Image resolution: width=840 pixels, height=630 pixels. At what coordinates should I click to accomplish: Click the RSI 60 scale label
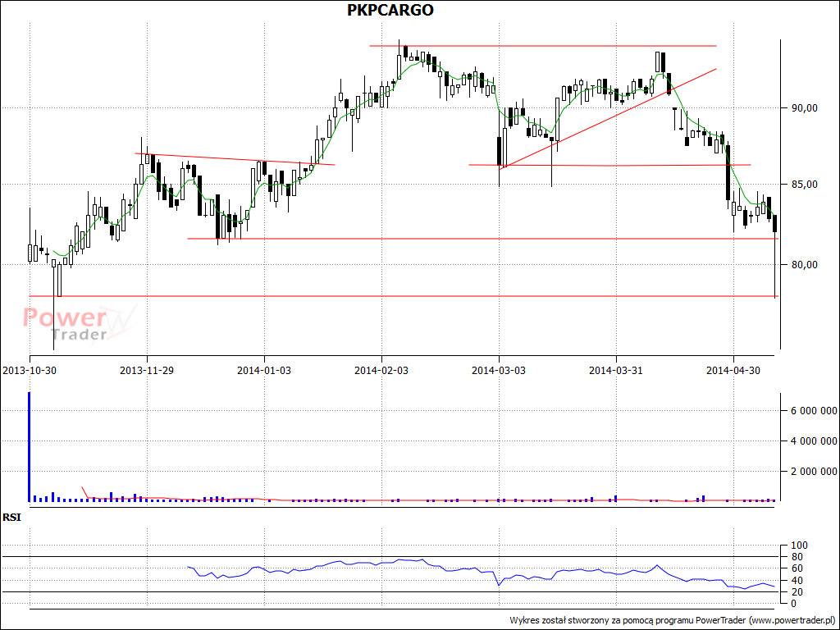tap(796, 569)
